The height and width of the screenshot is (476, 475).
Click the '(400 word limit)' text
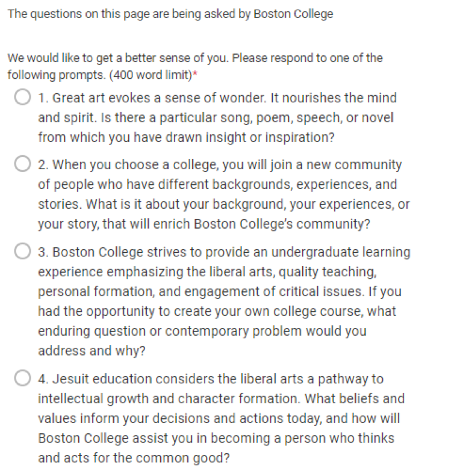click(151, 75)
